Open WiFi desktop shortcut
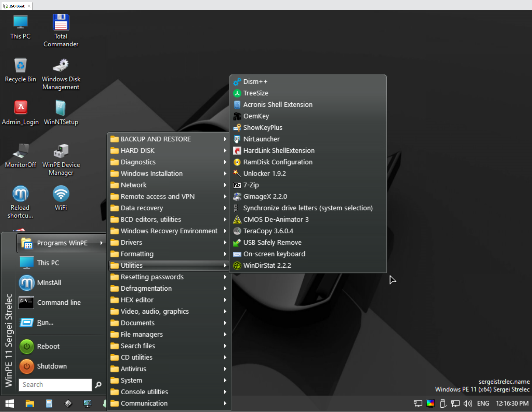Image resolution: width=532 pixels, height=412 pixels. (61, 198)
